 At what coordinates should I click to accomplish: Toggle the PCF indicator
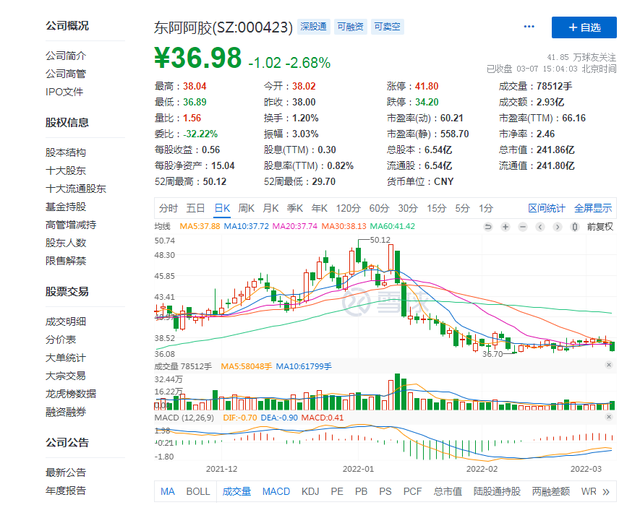pyautogui.click(x=412, y=492)
